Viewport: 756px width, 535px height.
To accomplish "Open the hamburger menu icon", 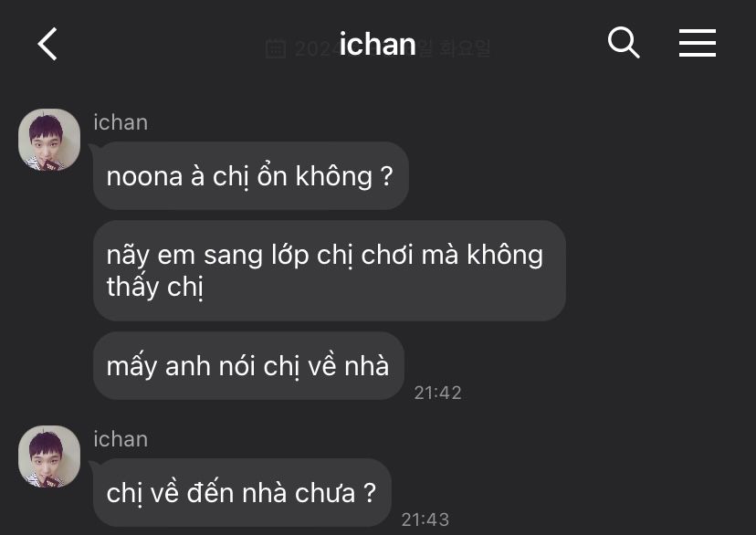I will [x=698, y=43].
